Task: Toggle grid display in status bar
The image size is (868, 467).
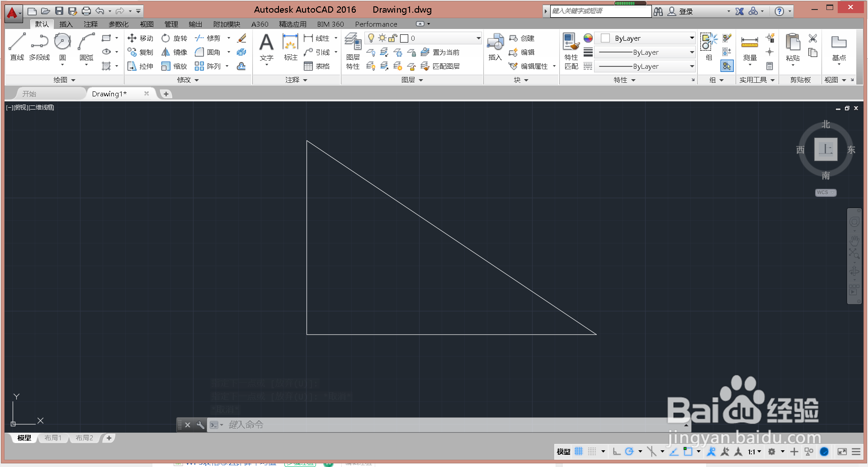Action: pyautogui.click(x=579, y=451)
